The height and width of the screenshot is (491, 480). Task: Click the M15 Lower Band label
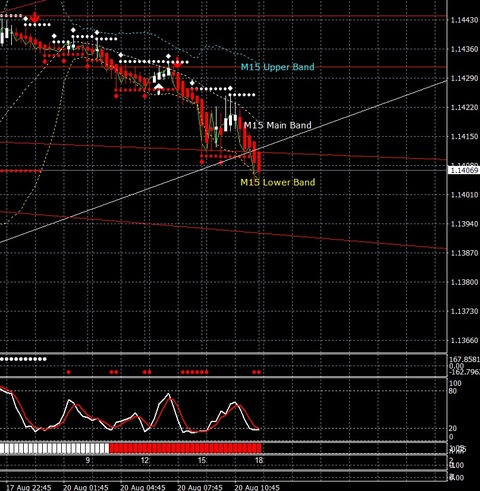pyautogui.click(x=278, y=182)
